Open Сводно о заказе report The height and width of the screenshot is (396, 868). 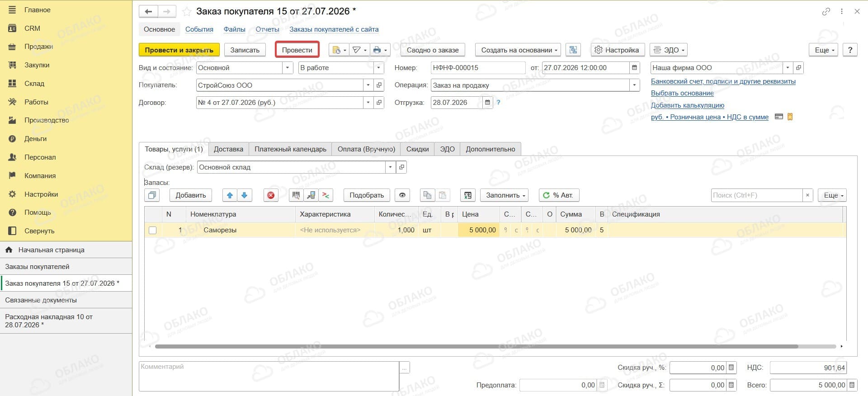433,50
